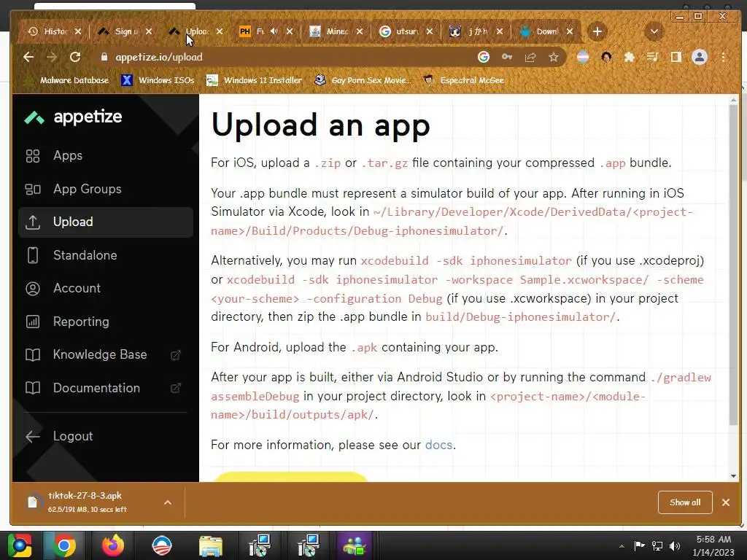Open Espectral McGee bookmark

(x=463, y=80)
